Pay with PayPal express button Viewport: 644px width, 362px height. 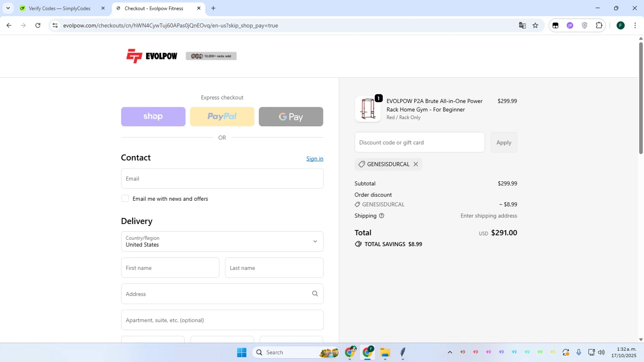click(x=222, y=117)
